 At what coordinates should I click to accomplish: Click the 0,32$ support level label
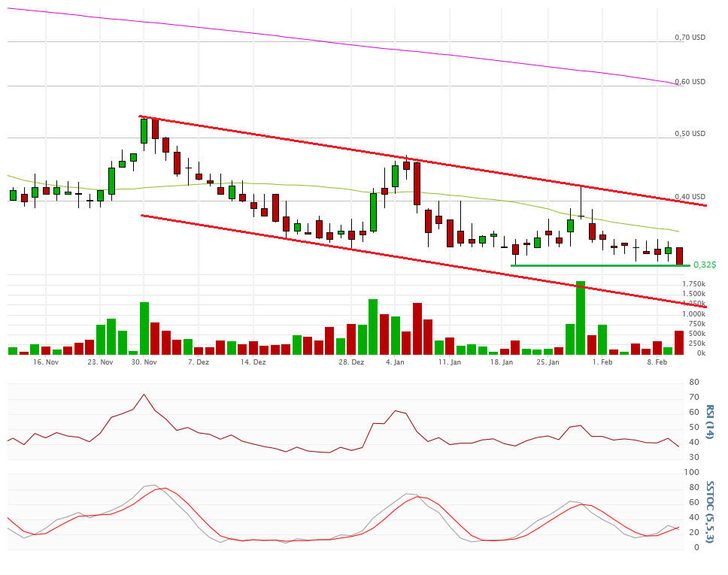(x=704, y=265)
